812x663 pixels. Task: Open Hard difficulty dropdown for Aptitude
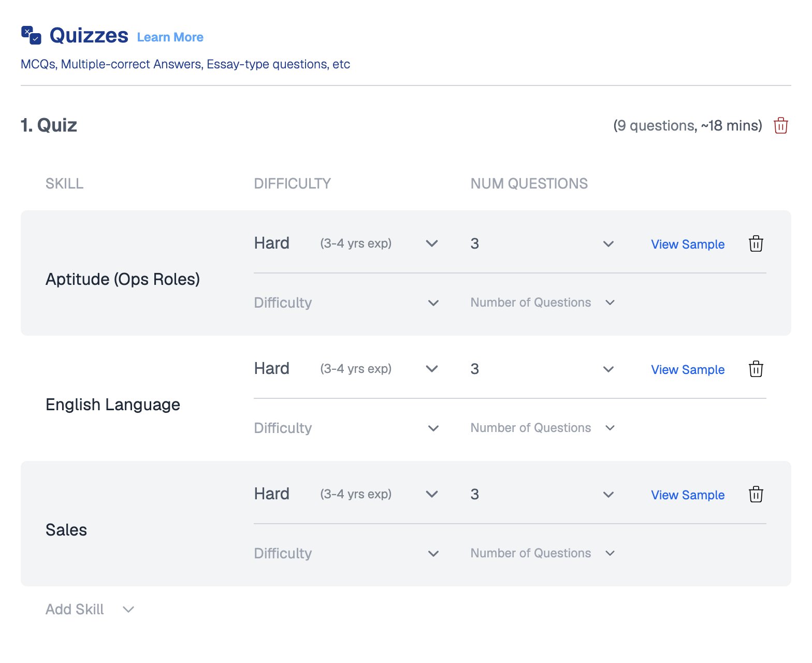(x=346, y=243)
